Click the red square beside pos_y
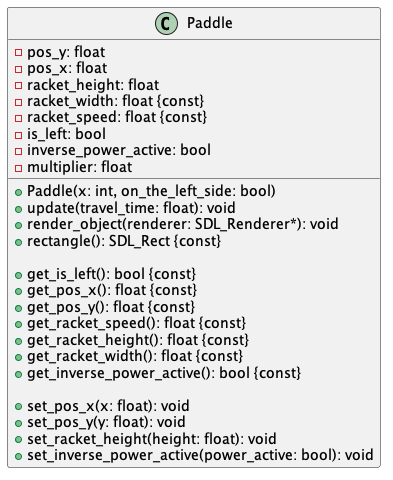Screen dimensions: 393x480 [x=18, y=53]
